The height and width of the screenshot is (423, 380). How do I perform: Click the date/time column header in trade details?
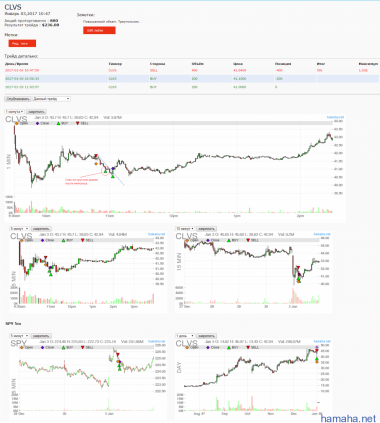pyautogui.click(x=16, y=63)
